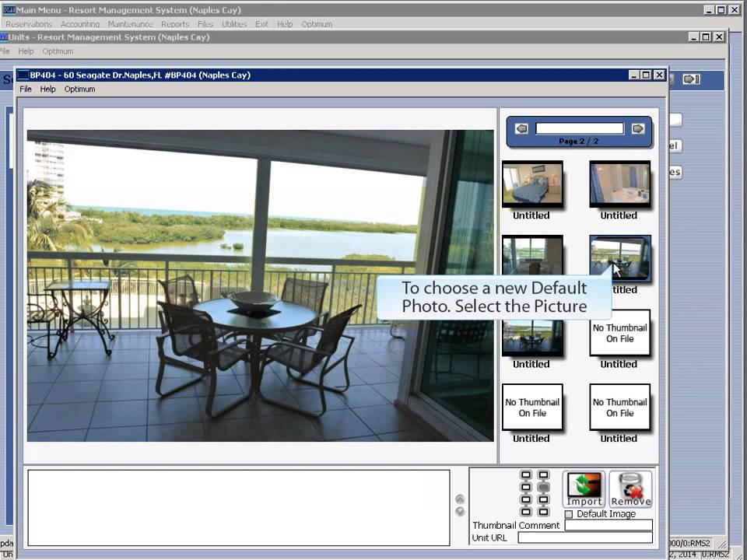Select first-row right slot in position grid
The width and height of the screenshot is (747, 560).
[x=544, y=474]
